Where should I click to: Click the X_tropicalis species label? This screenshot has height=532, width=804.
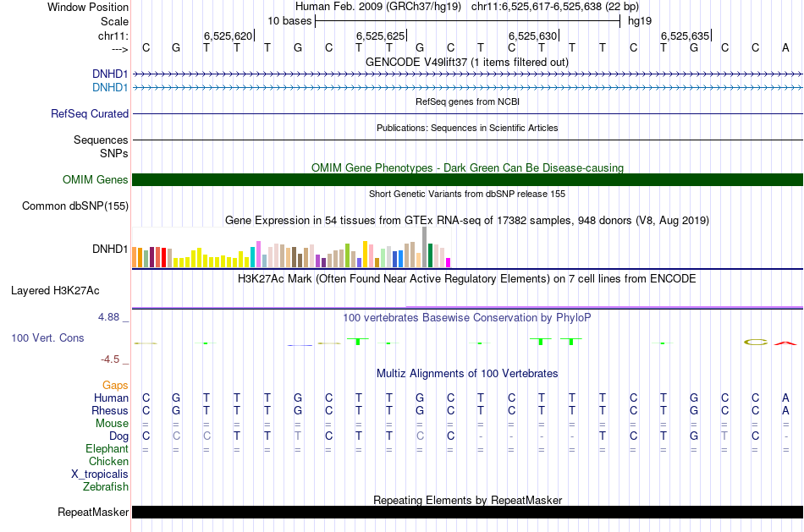(100, 474)
